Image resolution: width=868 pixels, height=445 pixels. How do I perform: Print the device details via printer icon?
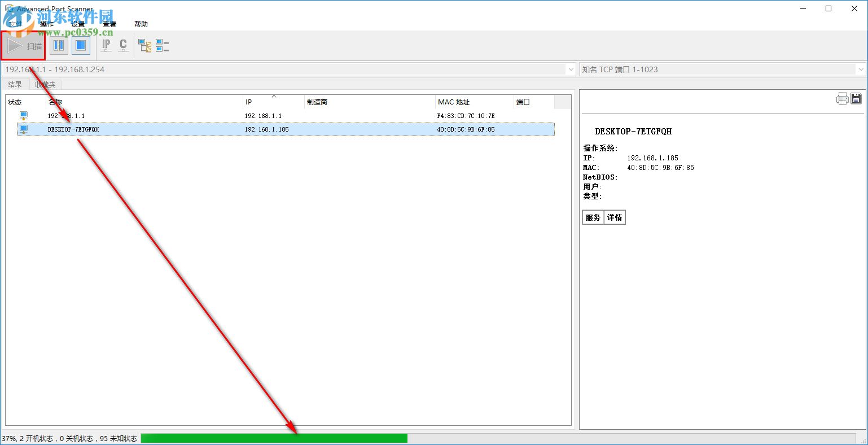pos(842,98)
